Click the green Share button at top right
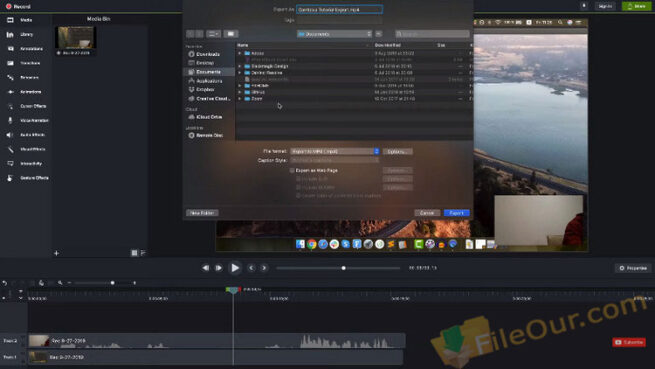This screenshot has width=655, height=369. (x=636, y=6)
